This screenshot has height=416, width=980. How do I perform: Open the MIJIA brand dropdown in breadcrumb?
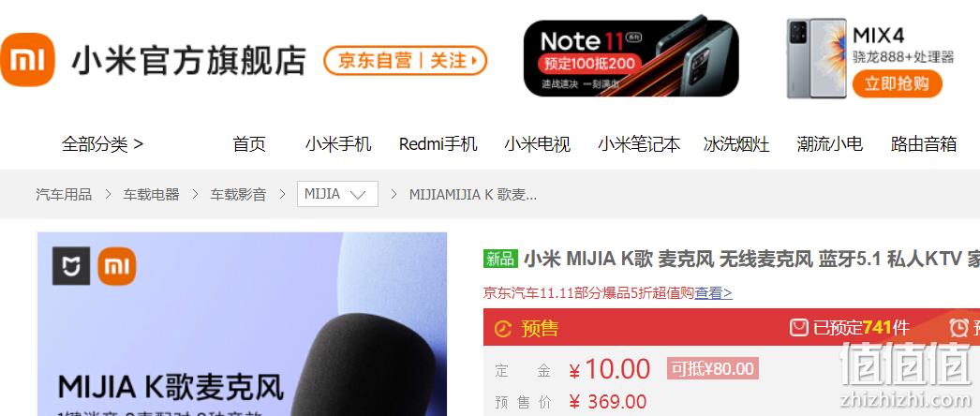[x=337, y=194]
